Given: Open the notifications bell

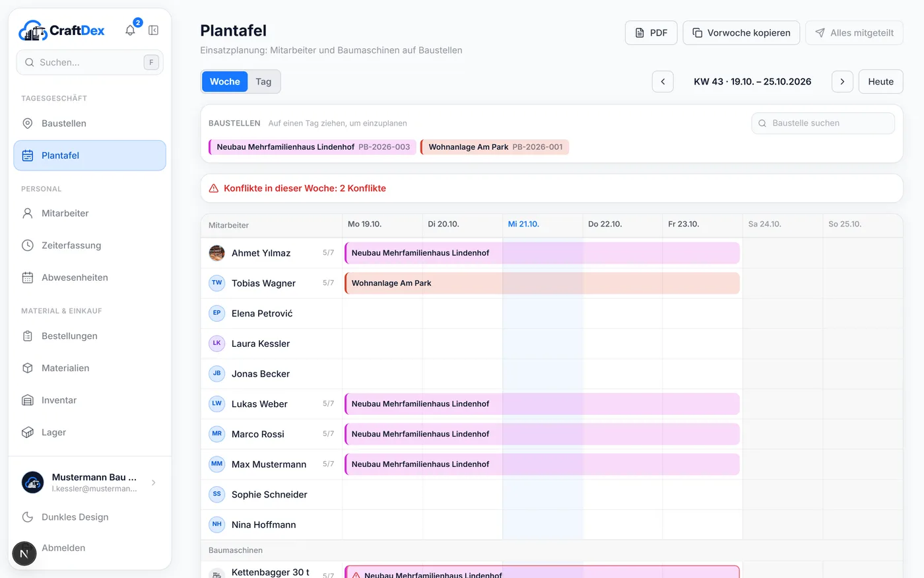Looking at the screenshot, I should coord(131,30).
